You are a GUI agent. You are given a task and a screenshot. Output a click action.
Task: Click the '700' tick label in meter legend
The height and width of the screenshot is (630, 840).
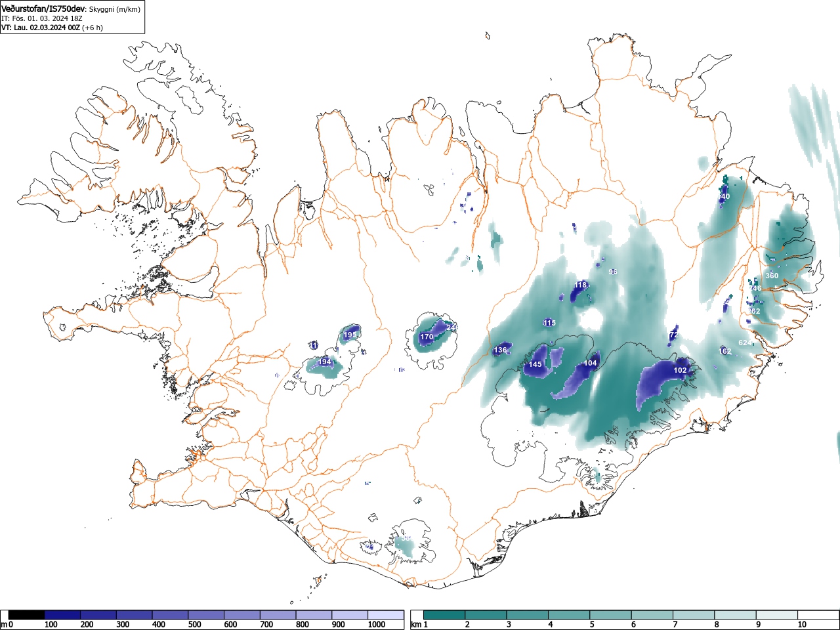point(266,625)
